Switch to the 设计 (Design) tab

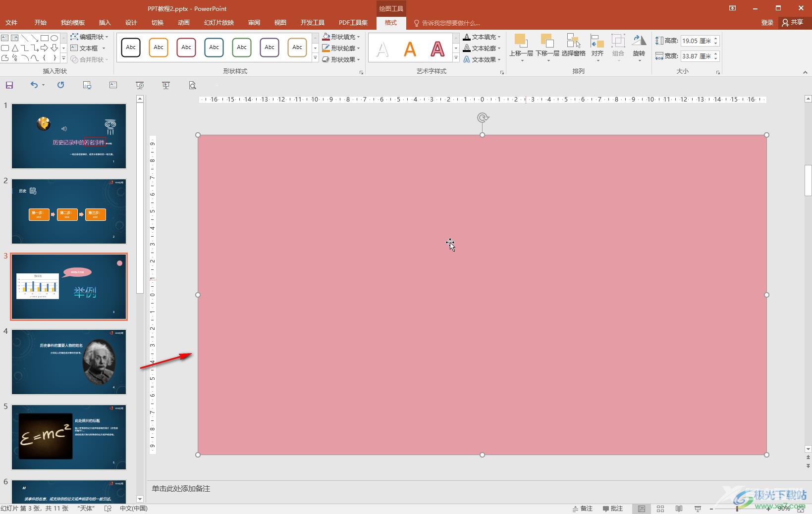[x=131, y=23]
